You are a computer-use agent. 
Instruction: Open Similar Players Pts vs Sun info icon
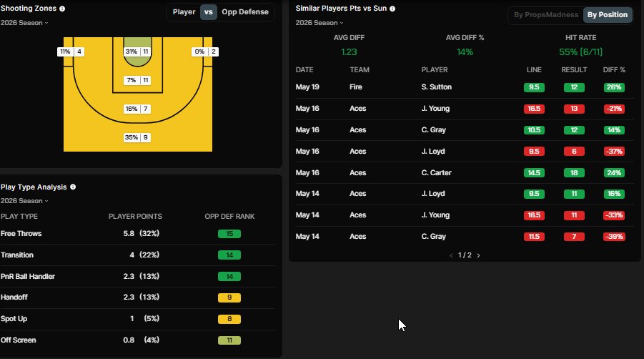tap(392, 9)
